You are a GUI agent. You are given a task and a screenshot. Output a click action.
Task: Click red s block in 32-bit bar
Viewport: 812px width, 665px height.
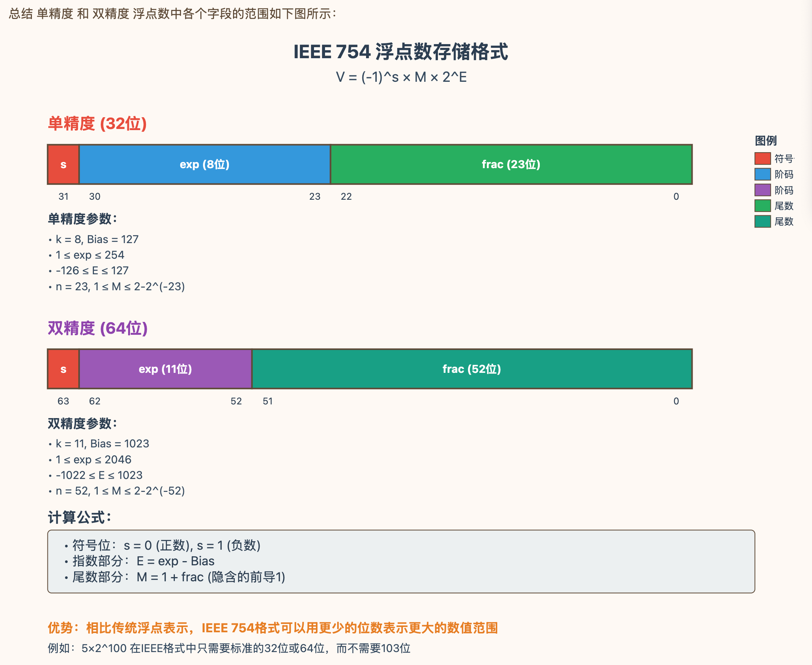[x=63, y=165]
